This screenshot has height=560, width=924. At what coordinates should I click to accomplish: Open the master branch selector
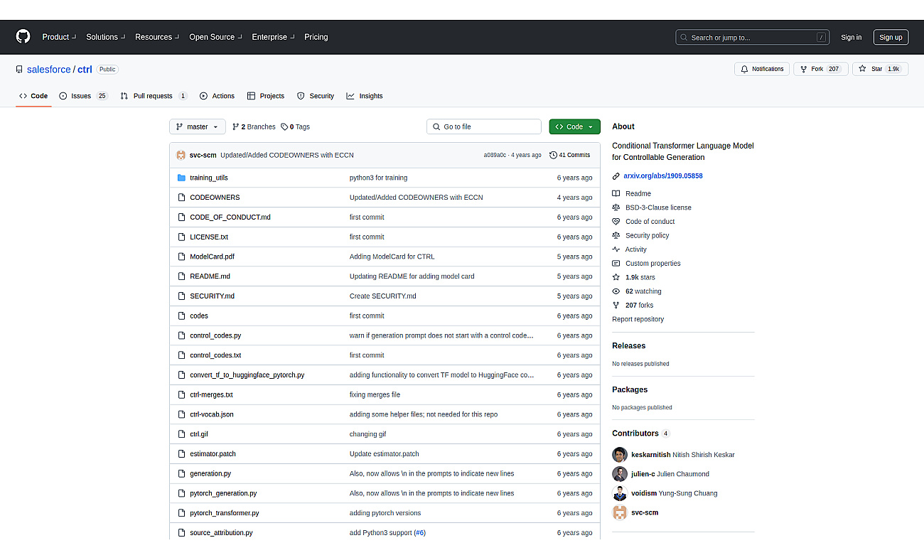coord(198,126)
